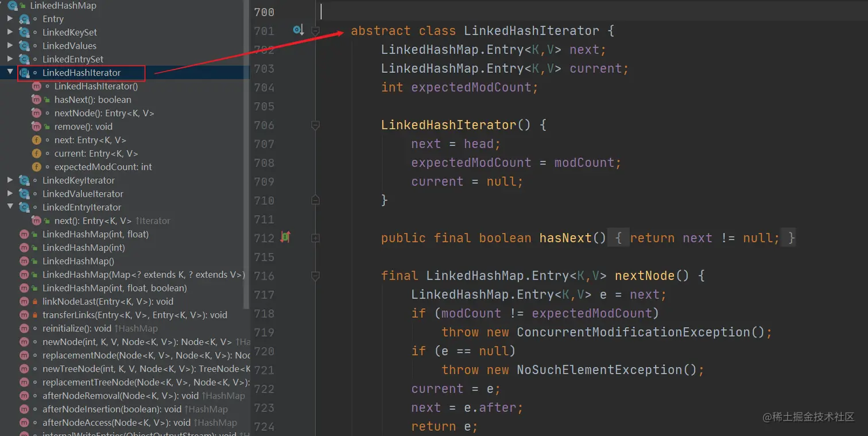This screenshot has height=436, width=868.
Task: Click the method icon beside afterNodeInsertion
Action: [x=24, y=409]
